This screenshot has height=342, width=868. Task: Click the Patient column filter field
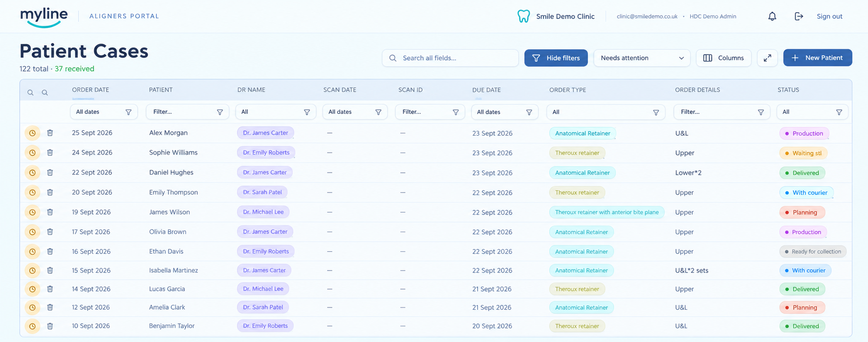click(188, 112)
